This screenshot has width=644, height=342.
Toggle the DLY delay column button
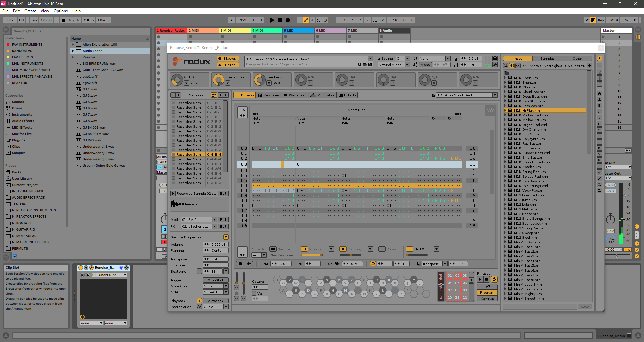point(382,249)
